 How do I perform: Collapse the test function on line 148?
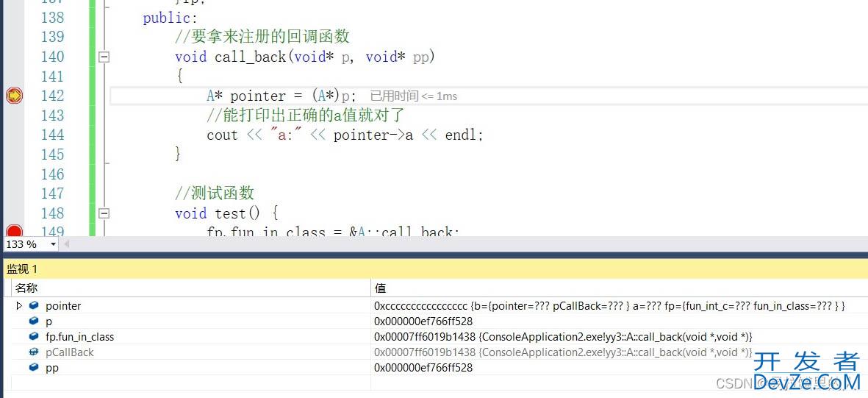pos(104,213)
